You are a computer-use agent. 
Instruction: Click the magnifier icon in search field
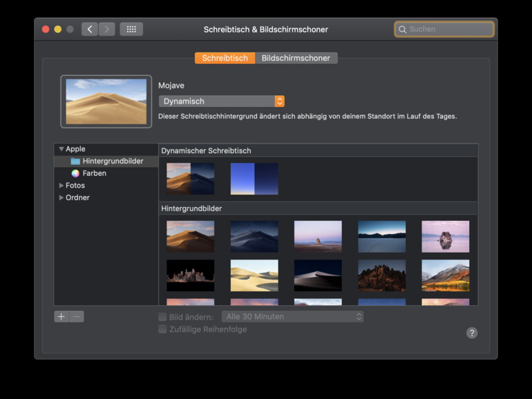(402, 30)
